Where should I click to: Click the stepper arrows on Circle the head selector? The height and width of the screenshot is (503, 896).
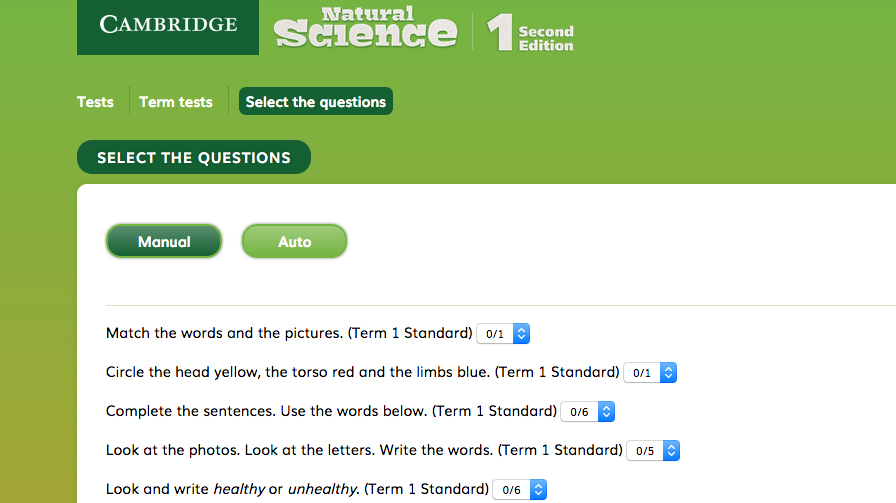pos(669,373)
